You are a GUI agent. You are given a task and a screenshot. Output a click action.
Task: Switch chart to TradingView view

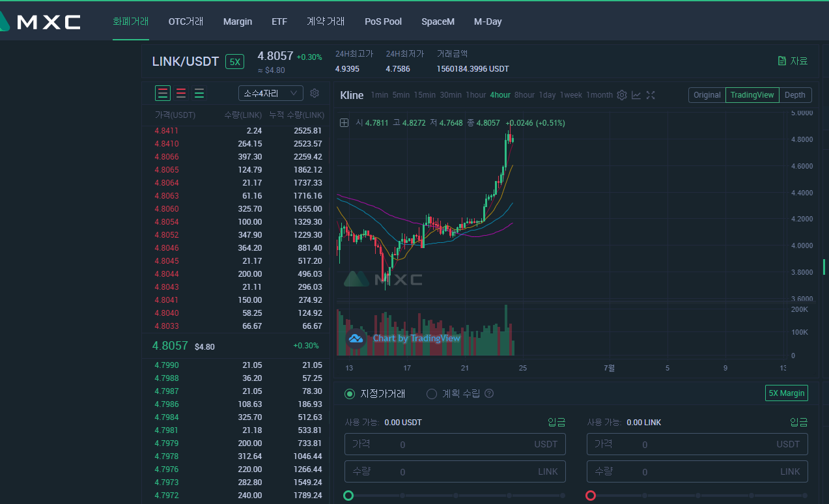(752, 95)
